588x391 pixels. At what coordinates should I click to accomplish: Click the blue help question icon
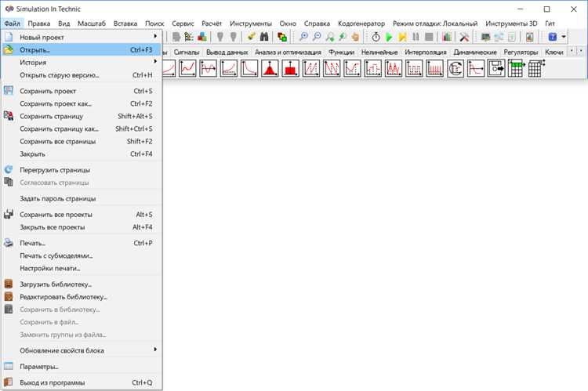coord(553,37)
